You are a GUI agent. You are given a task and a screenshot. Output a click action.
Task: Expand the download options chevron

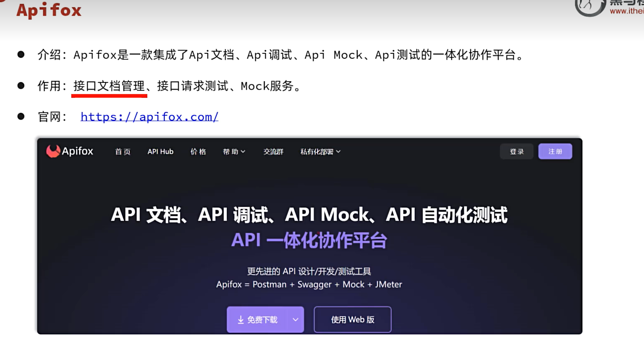click(x=296, y=320)
